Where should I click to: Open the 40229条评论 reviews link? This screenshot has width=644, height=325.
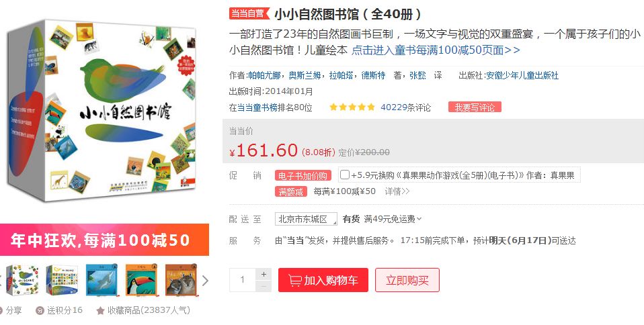click(406, 107)
